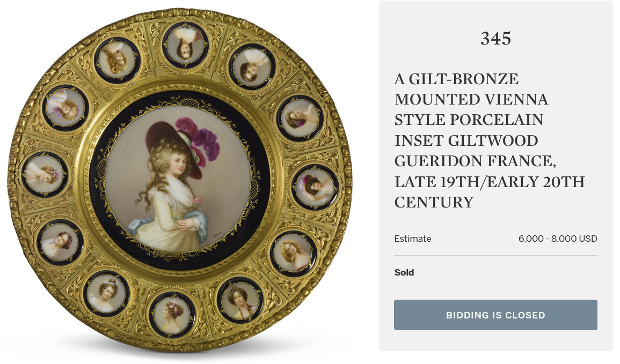Image resolution: width=620 pixels, height=364 pixels.
Task: Click the upper-left medallion nearest the top
Action: (x=117, y=60)
